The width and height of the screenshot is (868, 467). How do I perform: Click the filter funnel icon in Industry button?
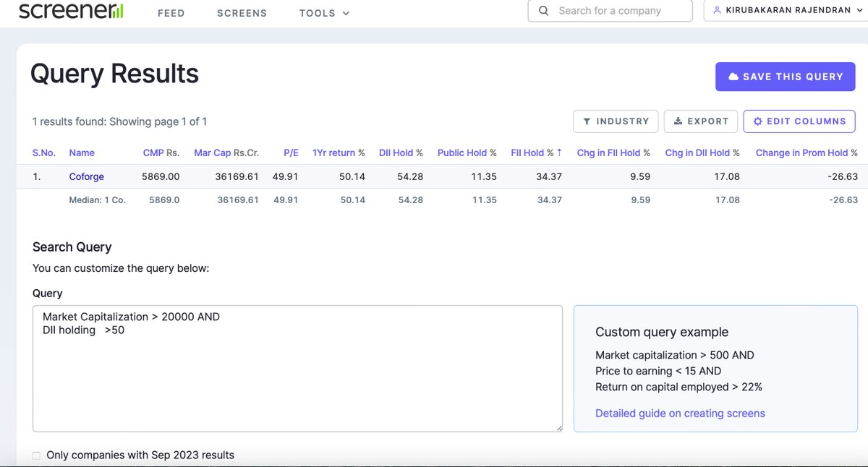(587, 121)
